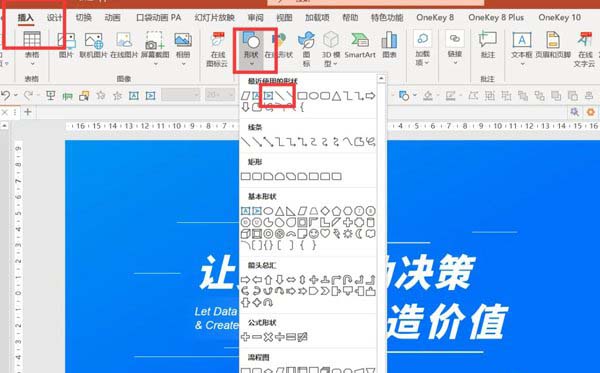Choose the right block arrow under 箭头总汇
This screenshot has width=600, height=373.
pyautogui.click(x=246, y=280)
